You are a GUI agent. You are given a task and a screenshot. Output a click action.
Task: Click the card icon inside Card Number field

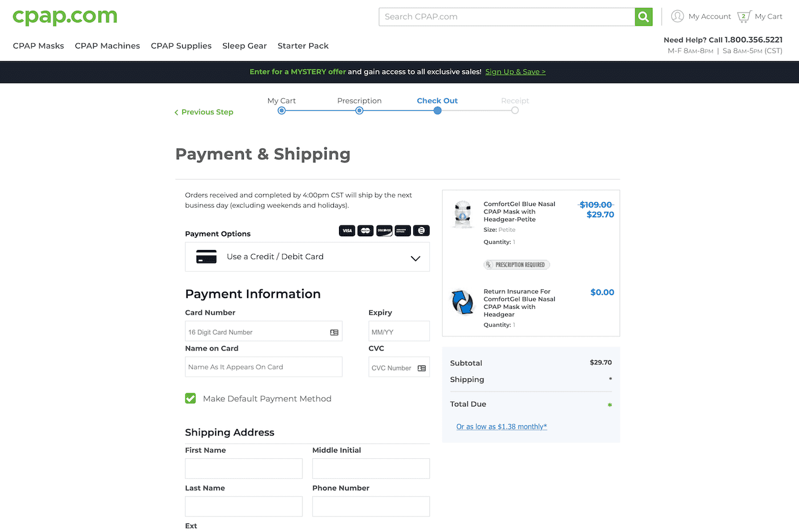(x=334, y=332)
